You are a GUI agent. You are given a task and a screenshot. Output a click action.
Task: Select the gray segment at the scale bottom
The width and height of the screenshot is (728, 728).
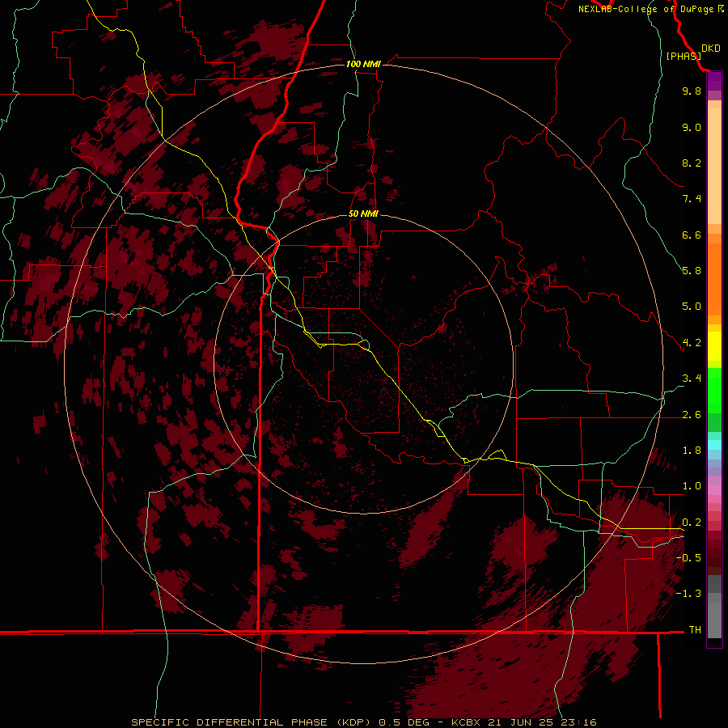point(714,620)
